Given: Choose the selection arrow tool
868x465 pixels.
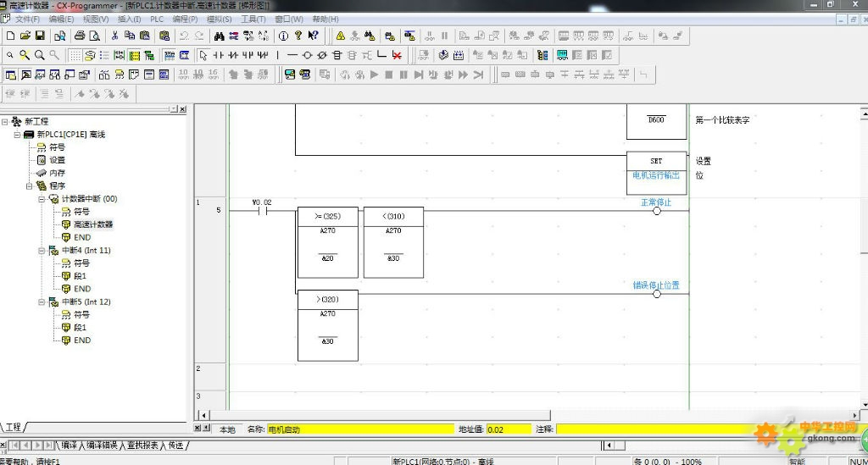Looking at the screenshot, I should coord(203,55).
